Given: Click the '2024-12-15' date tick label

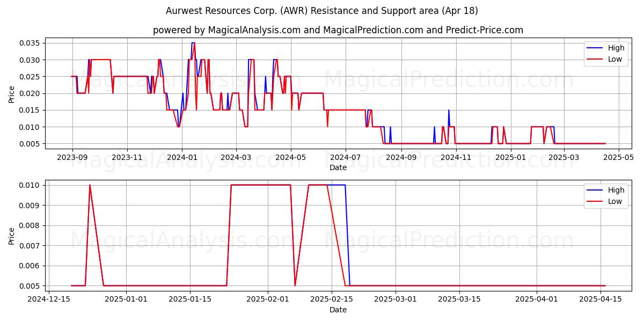Looking at the screenshot, I should [x=49, y=299].
